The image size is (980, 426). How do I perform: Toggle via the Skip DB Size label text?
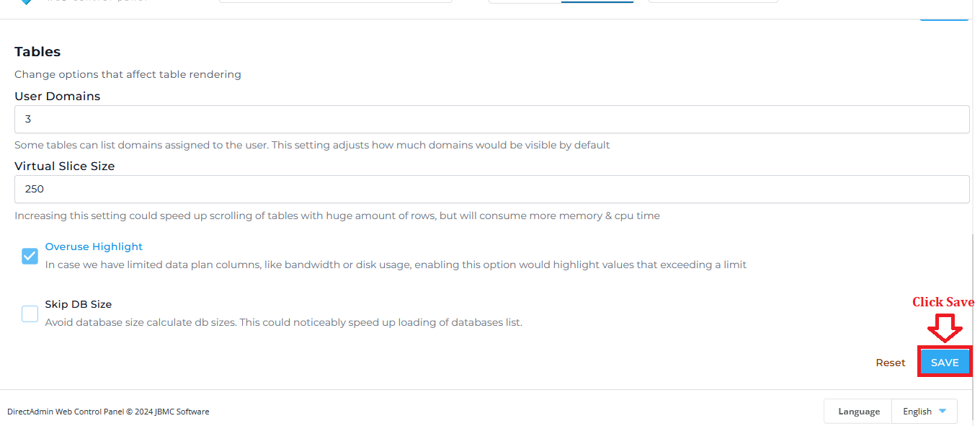[x=79, y=304]
